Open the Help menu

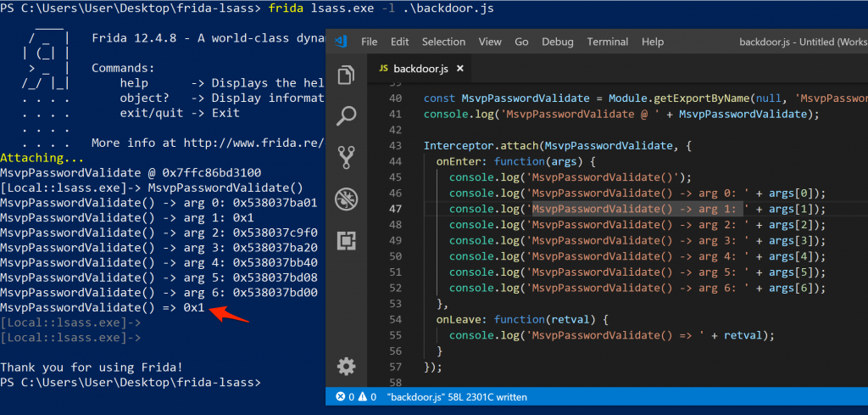(x=653, y=42)
